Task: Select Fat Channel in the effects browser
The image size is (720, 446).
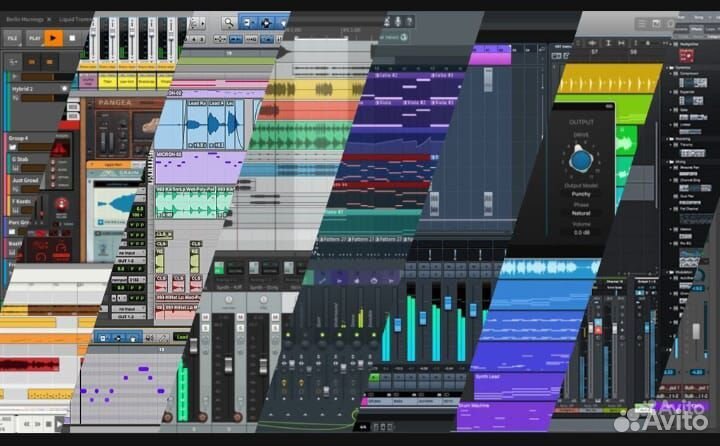Action: click(x=689, y=209)
